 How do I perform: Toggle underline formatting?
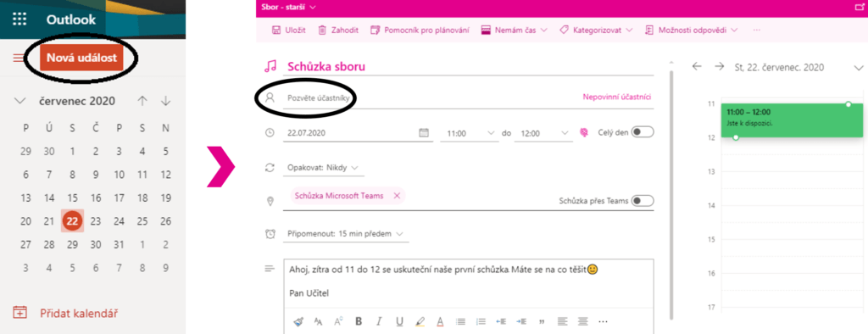(400, 321)
